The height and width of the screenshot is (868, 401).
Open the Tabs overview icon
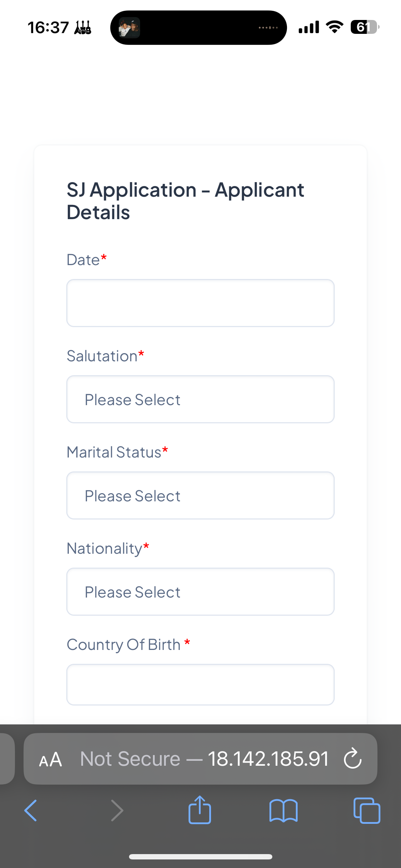tap(367, 810)
